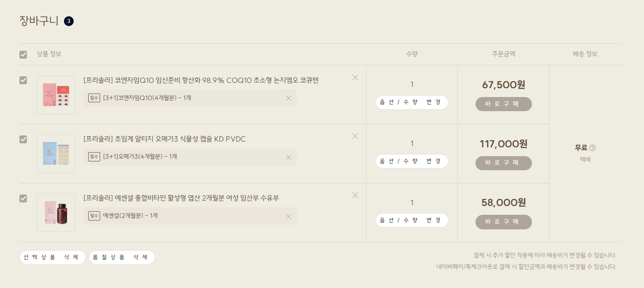Uncheck the 코엔자임Q10 product checkbox

pos(23,80)
